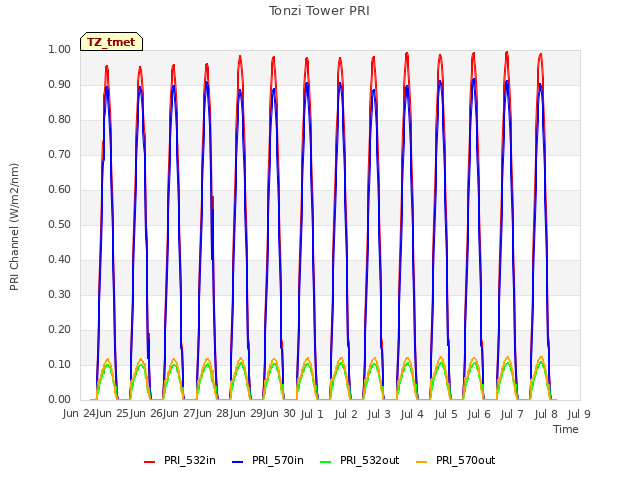Click the Jul 6 x-axis date label
Image resolution: width=640 pixels, height=480 pixels.
(x=479, y=414)
